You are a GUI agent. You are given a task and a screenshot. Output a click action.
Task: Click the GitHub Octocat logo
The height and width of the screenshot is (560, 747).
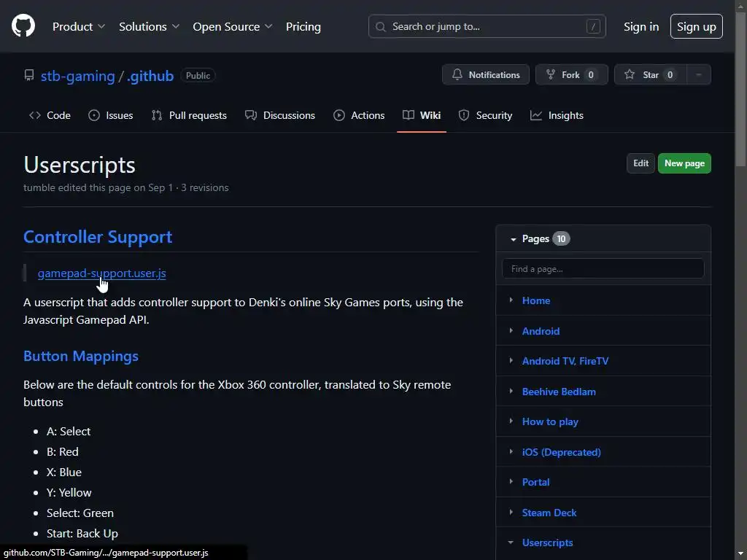point(23,26)
